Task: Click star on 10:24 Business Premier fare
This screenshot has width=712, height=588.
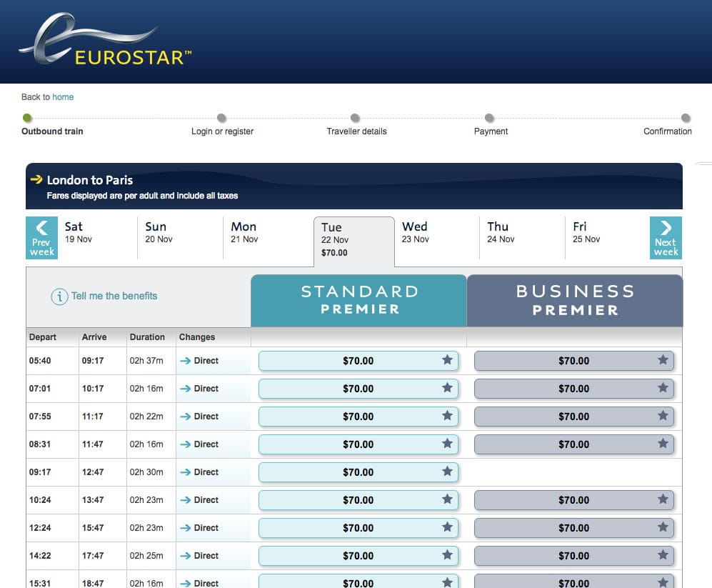Action: pyautogui.click(x=663, y=499)
